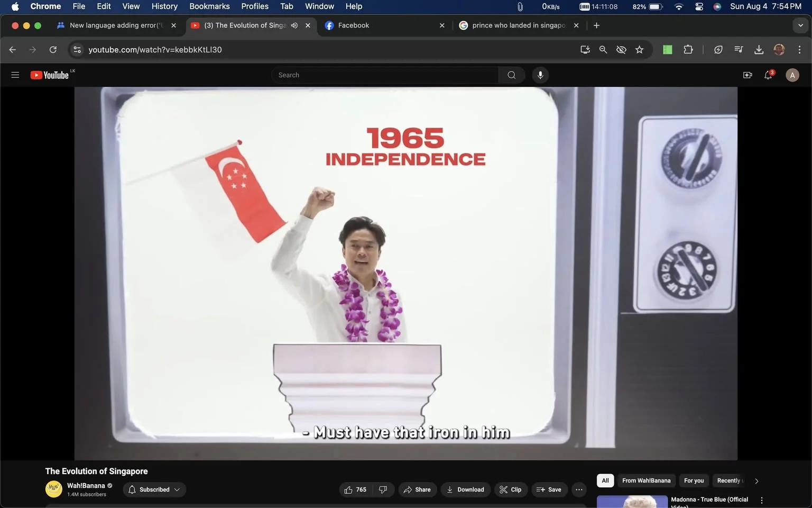Close the Facebook tab
Viewport: 812px width, 508px height.
(x=442, y=25)
